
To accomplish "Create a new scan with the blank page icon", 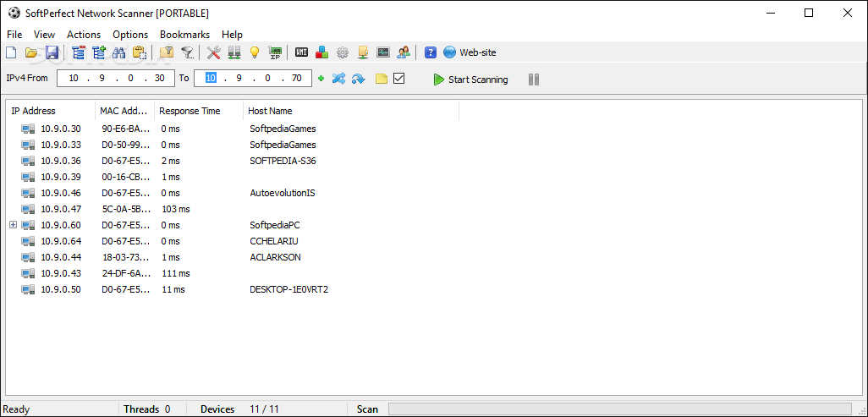I will click(11, 52).
